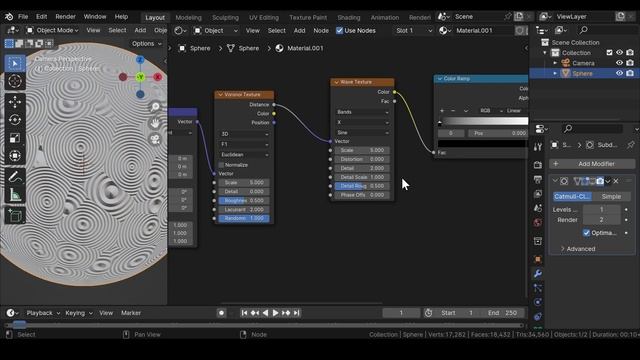This screenshot has height=360, width=640.
Task: Open the Render properties tab
Action: [x=538, y=165]
